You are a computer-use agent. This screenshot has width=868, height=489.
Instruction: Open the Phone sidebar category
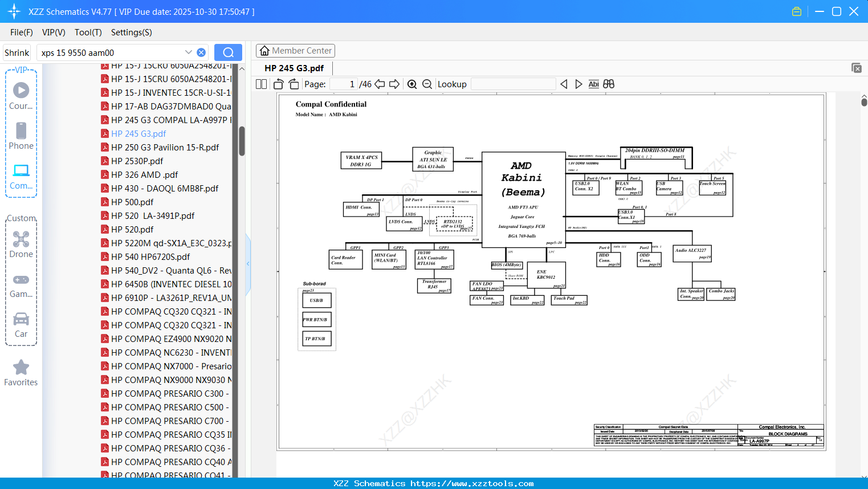(21, 136)
